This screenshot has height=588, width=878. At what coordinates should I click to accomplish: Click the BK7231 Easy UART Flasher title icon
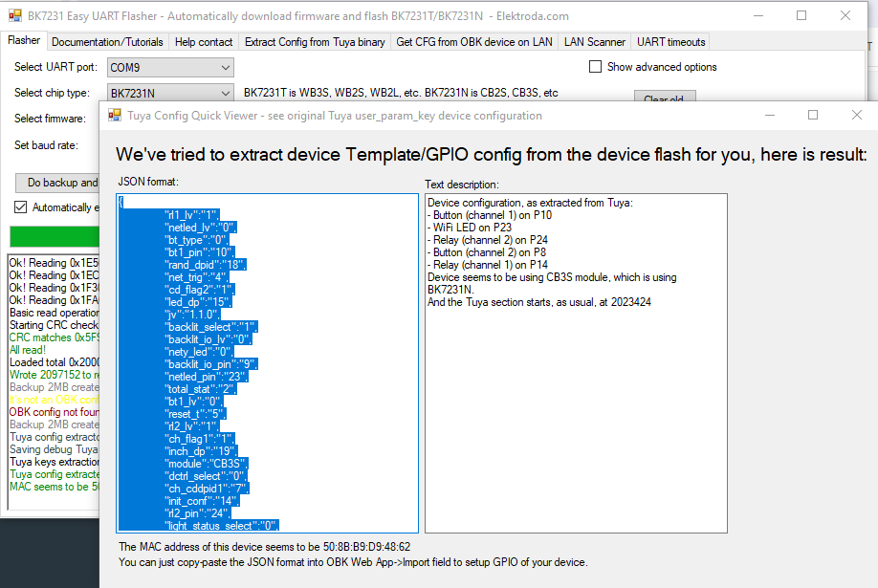[x=15, y=15]
